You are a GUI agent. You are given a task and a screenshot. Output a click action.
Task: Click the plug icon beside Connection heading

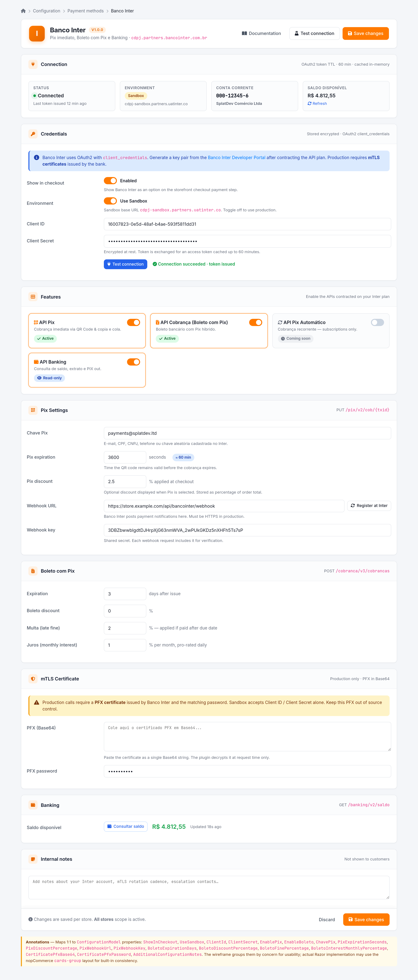[33, 64]
